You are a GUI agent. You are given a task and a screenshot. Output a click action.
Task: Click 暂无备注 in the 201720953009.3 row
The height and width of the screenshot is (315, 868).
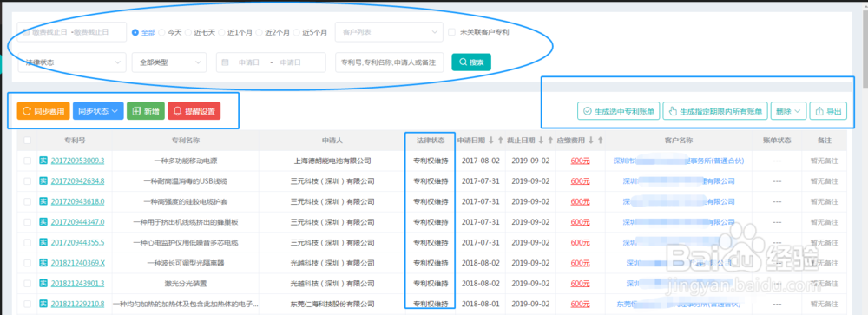point(825,161)
